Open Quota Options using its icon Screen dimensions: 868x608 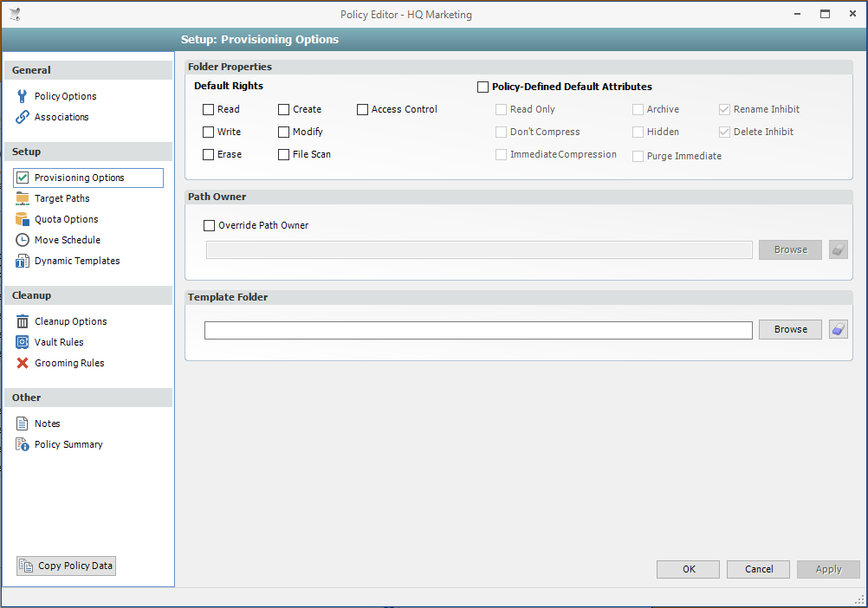[23, 219]
